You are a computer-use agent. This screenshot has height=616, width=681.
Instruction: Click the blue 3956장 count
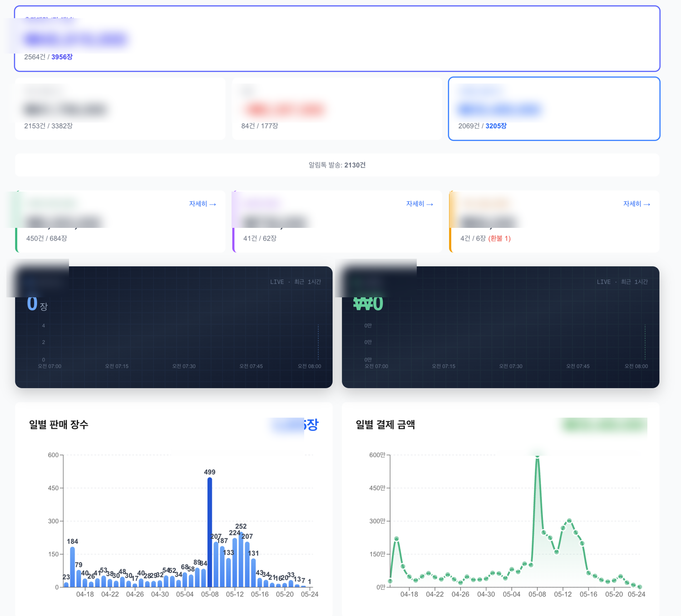pyautogui.click(x=62, y=57)
